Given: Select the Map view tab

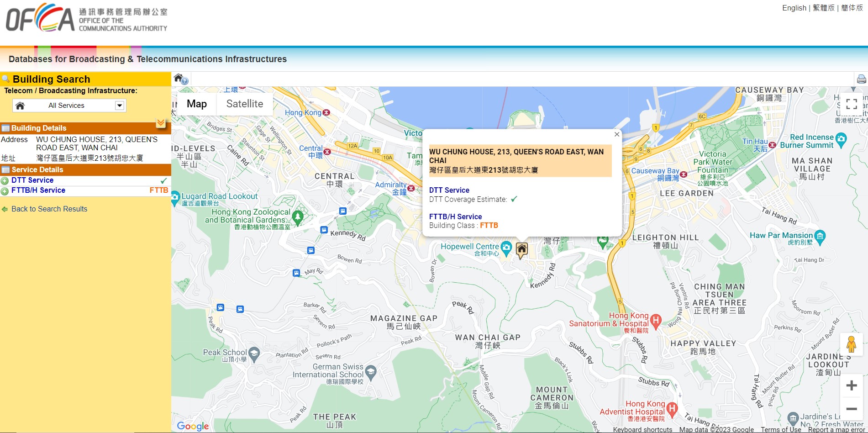Looking at the screenshot, I should point(197,104).
